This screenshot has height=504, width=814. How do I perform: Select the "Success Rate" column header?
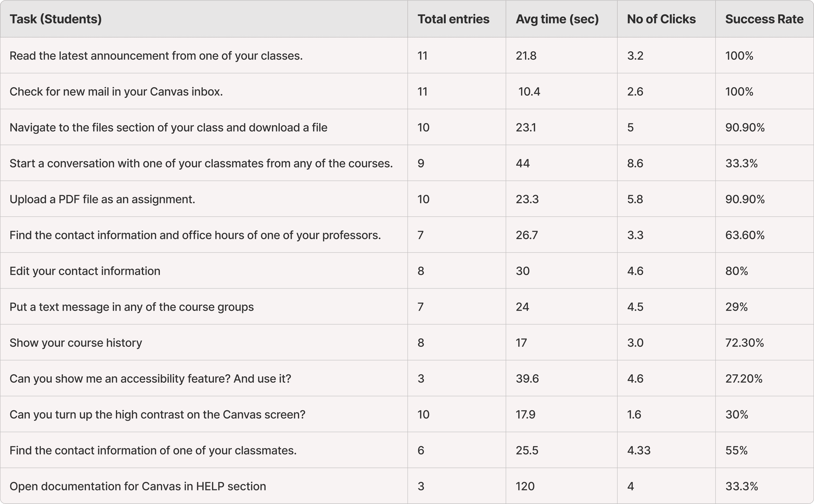pyautogui.click(x=764, y=19)
